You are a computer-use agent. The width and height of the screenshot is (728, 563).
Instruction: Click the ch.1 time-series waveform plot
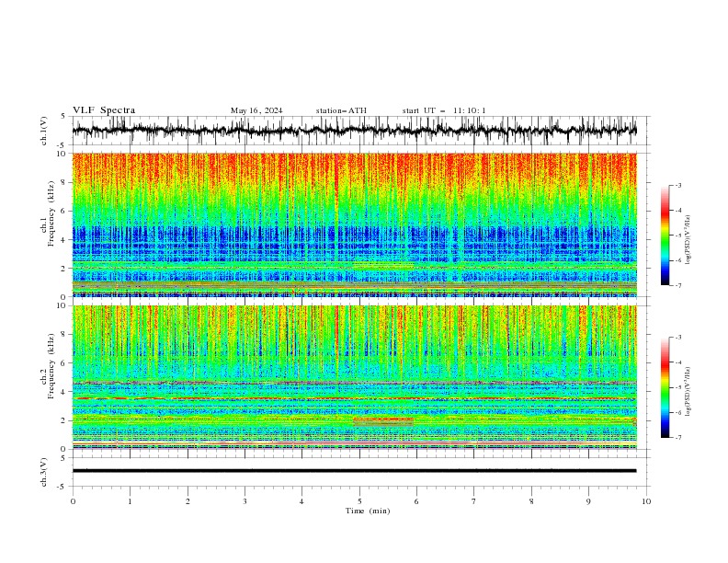354,131
